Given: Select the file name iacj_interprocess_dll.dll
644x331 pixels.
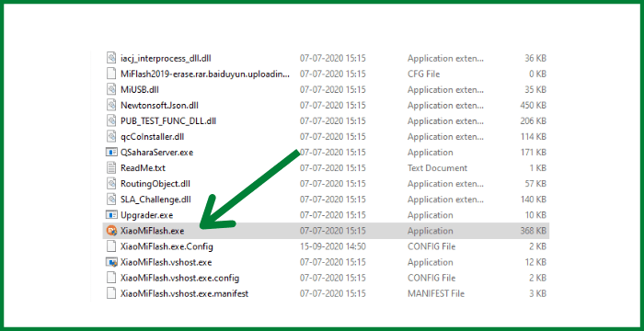Looking at the screenshot, I should [x=166, y=58].
